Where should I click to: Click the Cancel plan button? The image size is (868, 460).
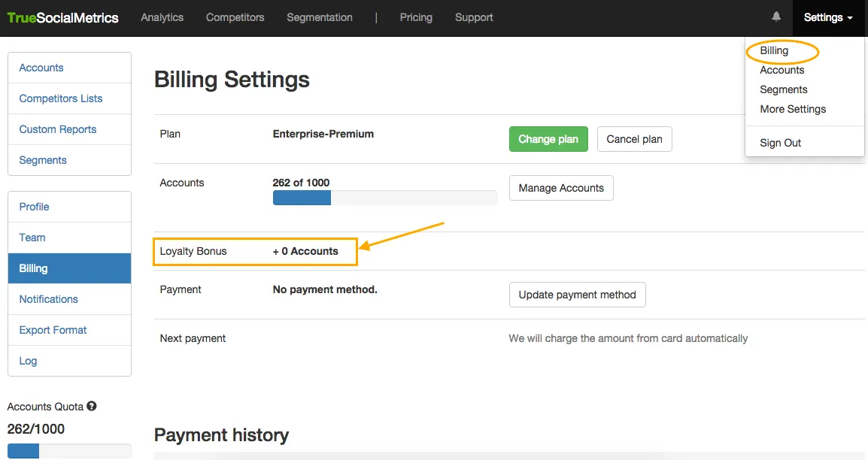(634, 139)
